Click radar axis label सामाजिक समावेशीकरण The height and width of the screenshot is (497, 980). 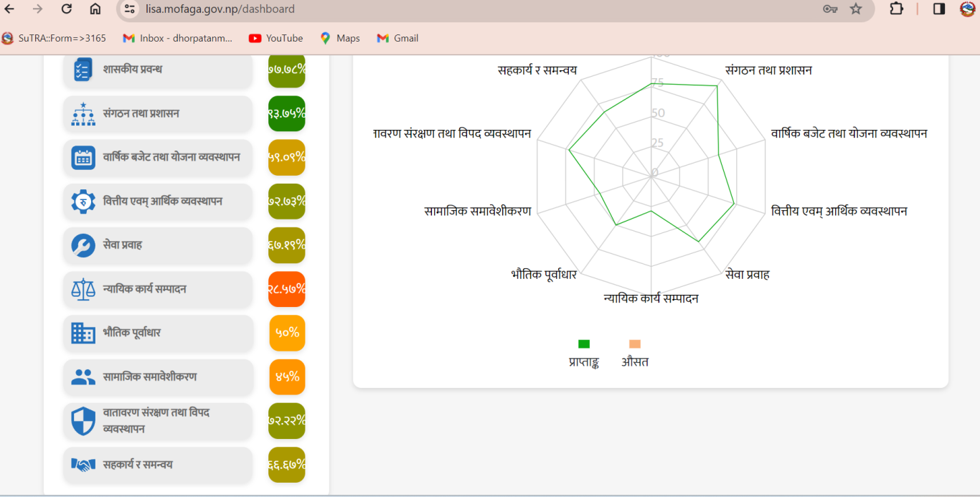coord(478,211)
